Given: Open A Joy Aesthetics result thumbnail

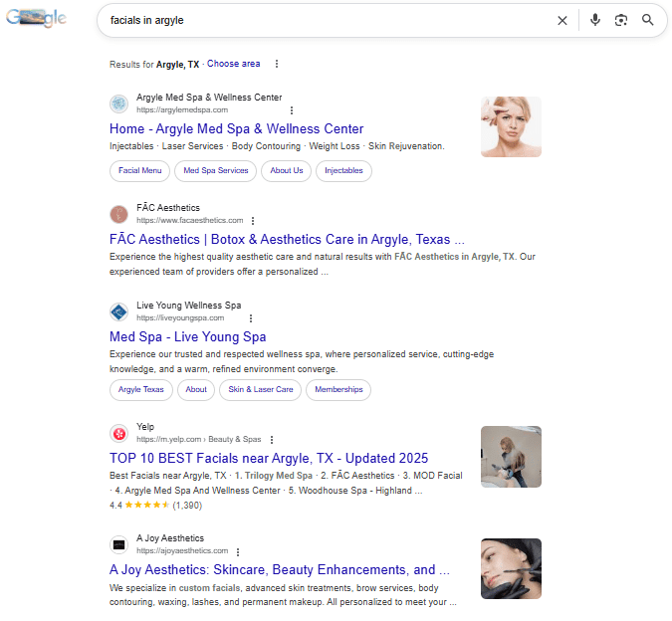Looking at the screenshot, I should coord(511,568).
